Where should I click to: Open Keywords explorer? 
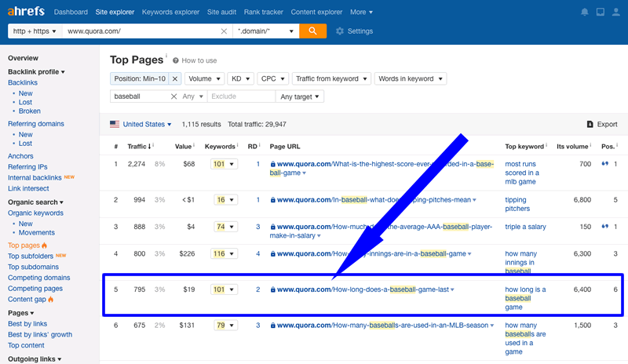[170, 12]
